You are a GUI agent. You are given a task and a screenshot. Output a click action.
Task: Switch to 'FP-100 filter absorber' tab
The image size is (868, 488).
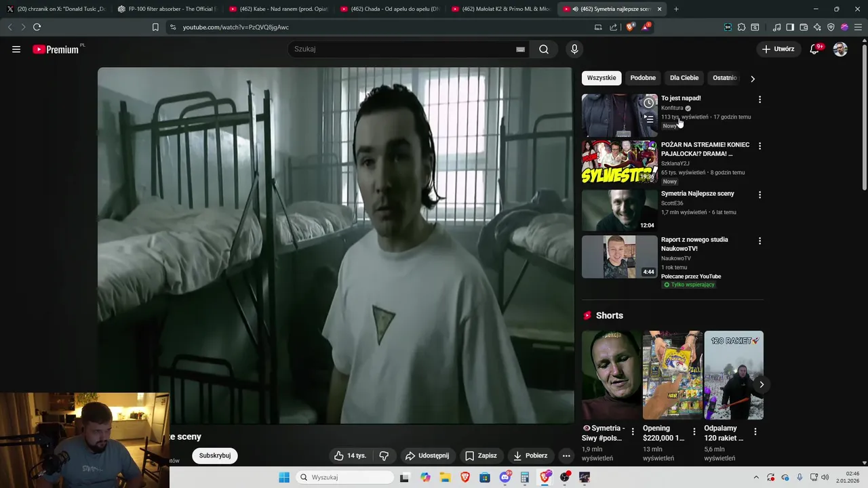[166, 9]
